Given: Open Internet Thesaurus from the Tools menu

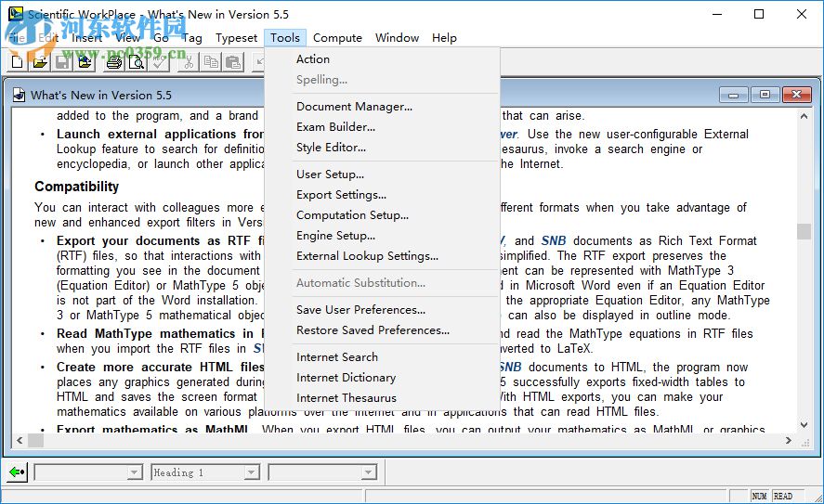Looking at the screenshot, I should click(x=382, y=398).
